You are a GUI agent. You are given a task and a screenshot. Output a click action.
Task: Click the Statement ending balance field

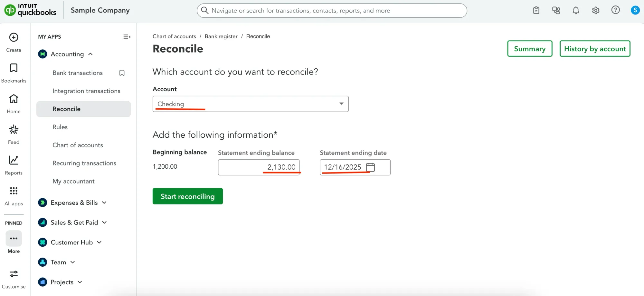coord(259,167)
